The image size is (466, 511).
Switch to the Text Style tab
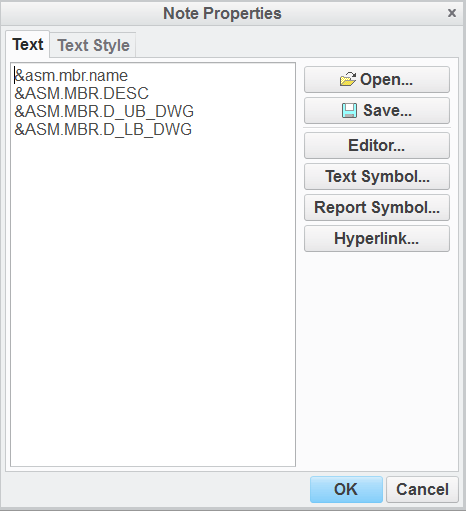93,45
